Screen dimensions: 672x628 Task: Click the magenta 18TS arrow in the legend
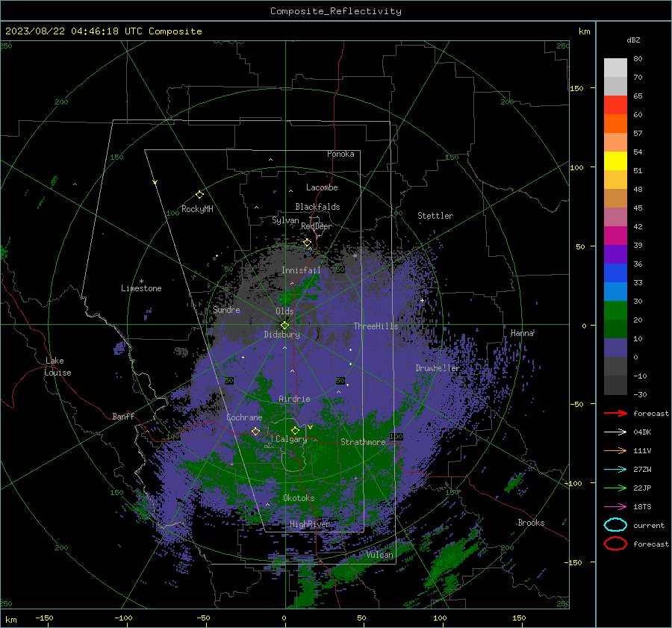pos(615,507)
